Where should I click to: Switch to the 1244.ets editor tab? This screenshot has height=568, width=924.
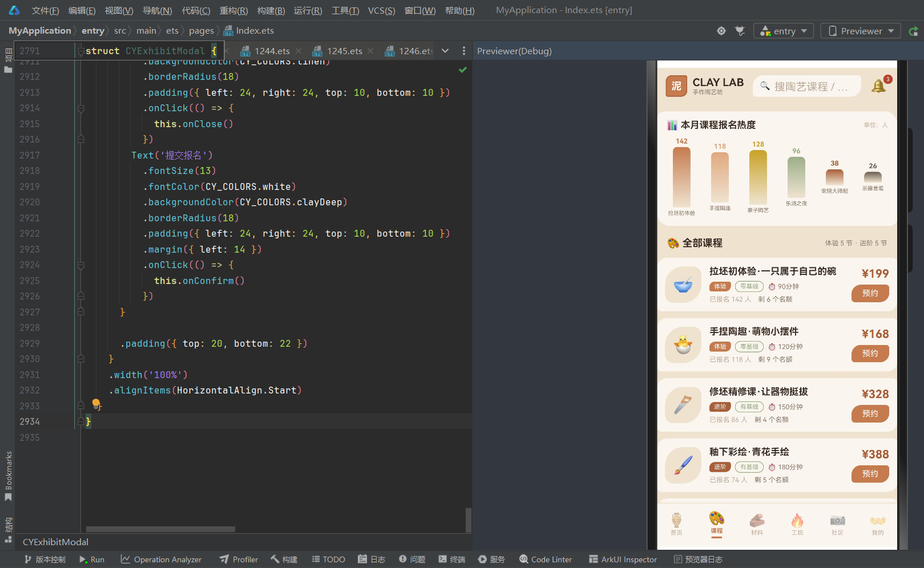[x=272, y=51]
